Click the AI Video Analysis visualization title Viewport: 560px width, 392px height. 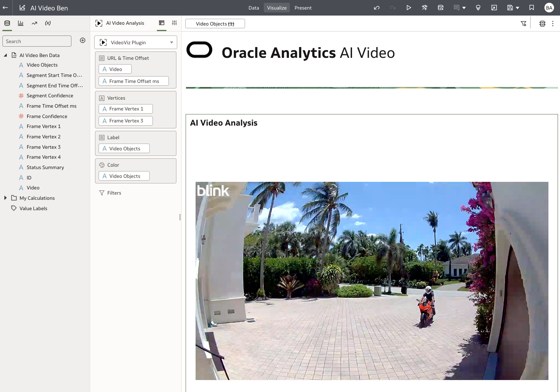coord(224,123)
